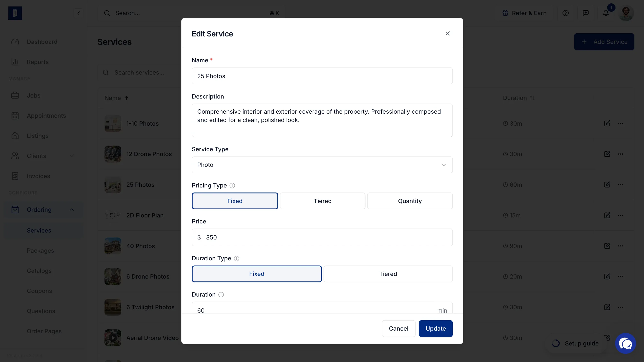Click the global Search bar
The image size is (644, 362).
191,13
